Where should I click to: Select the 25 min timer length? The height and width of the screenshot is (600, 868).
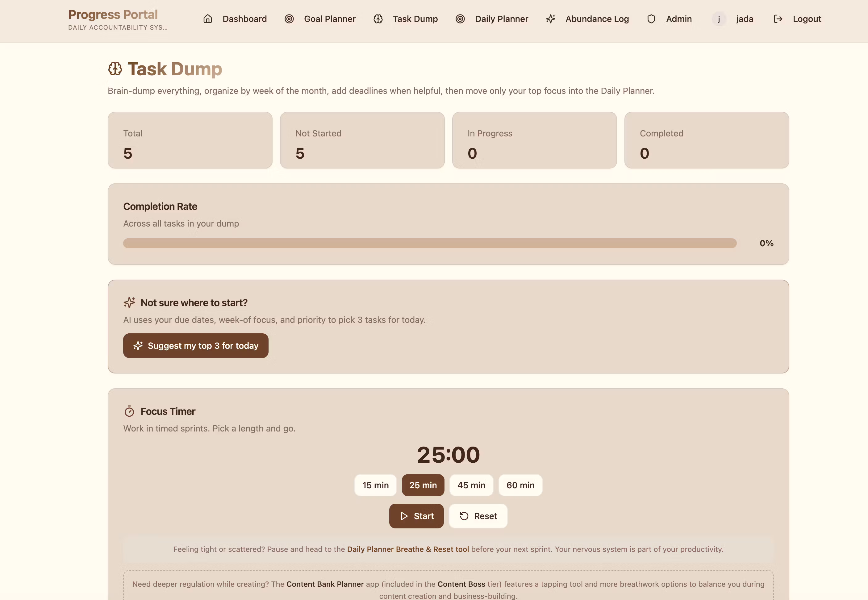423,485
